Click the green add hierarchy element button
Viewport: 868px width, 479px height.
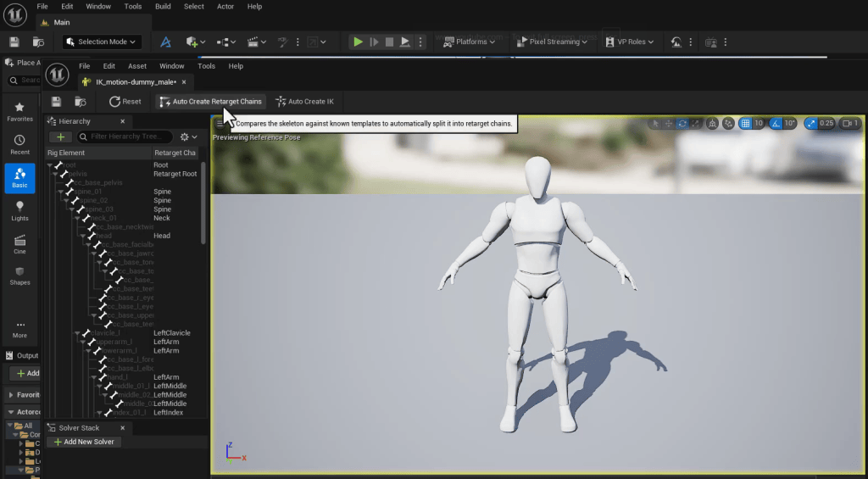(x=60, y=136)
